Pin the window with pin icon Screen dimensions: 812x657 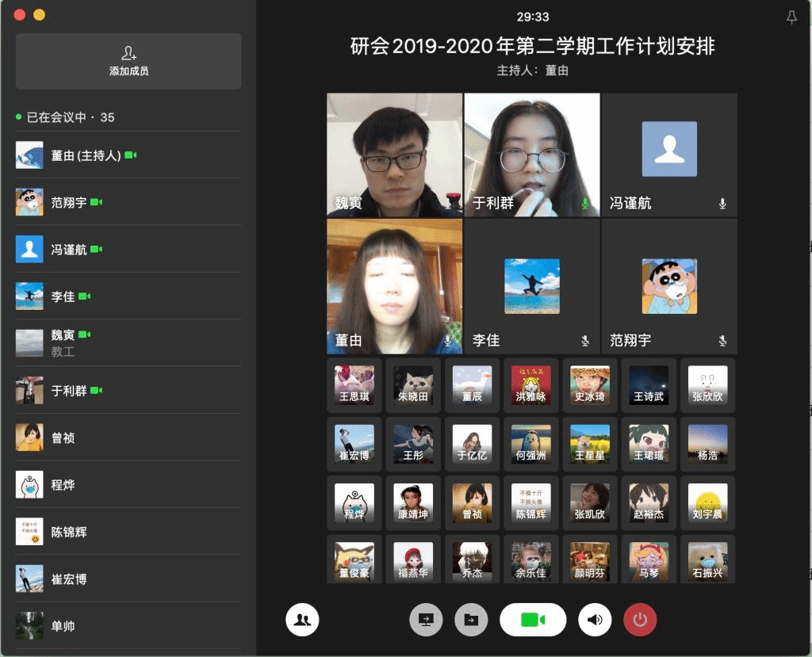pos(791,17)
